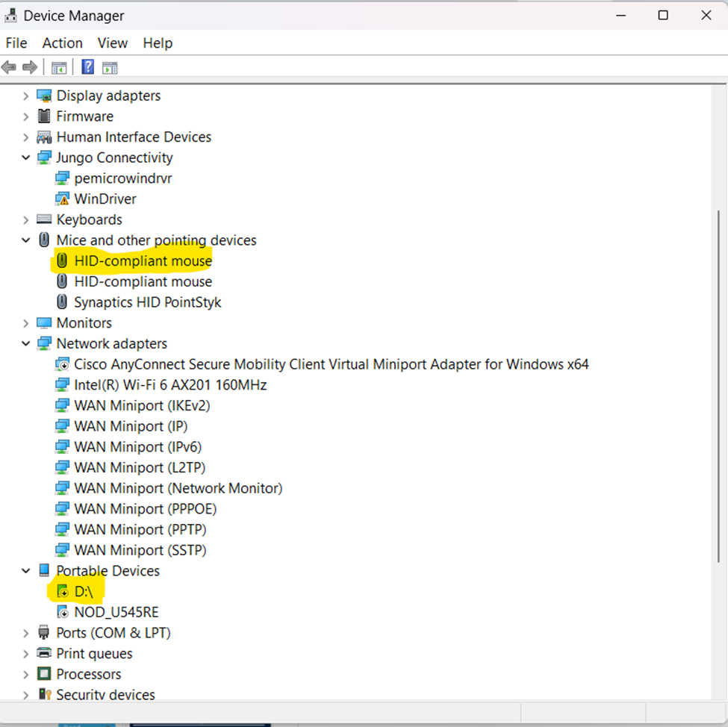
Task: Expand the Keyboards node
Action: (26, 219)
